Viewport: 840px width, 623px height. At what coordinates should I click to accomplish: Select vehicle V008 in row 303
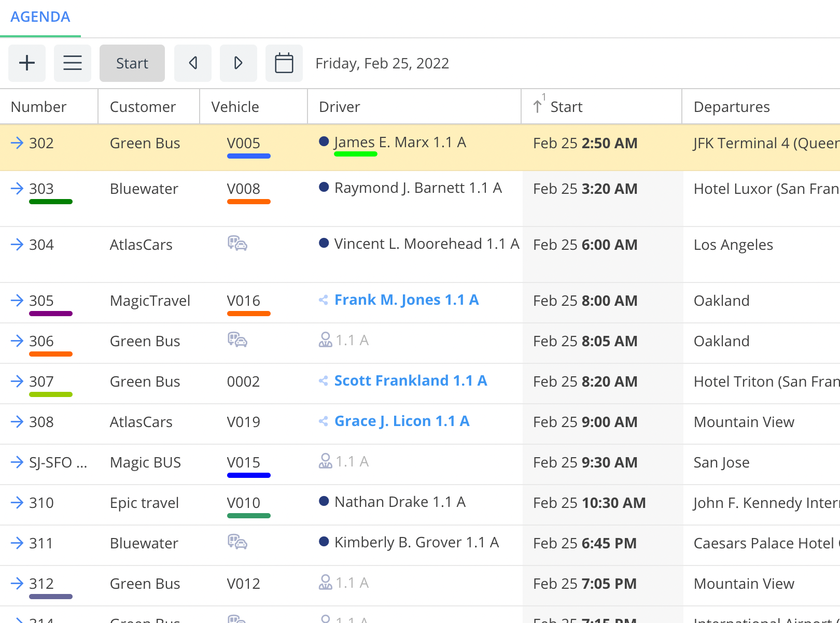244,189
